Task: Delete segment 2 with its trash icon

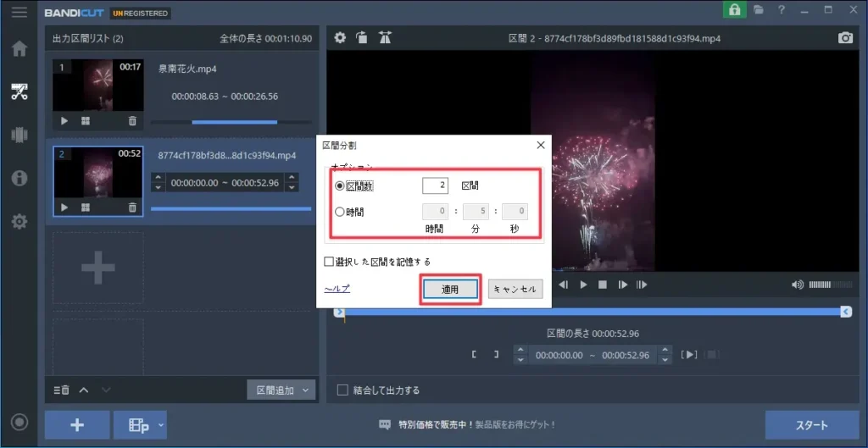Action: [x=131, y=207]
